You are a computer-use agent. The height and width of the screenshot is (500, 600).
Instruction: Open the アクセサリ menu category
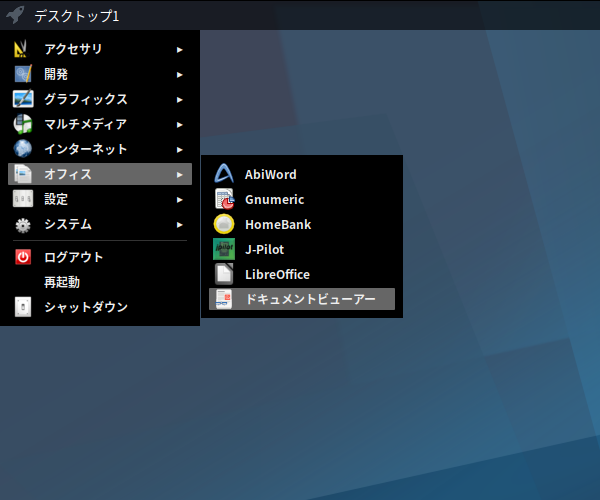point(100,49)
